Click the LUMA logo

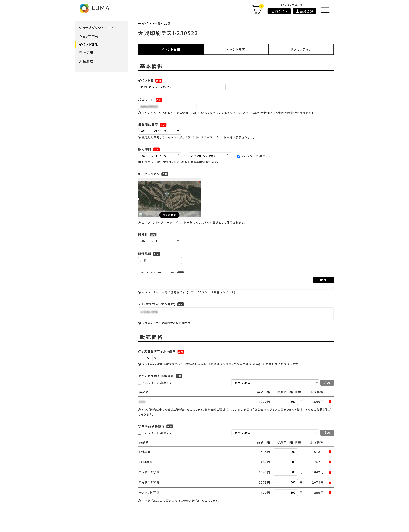click(x=94, y=8)
